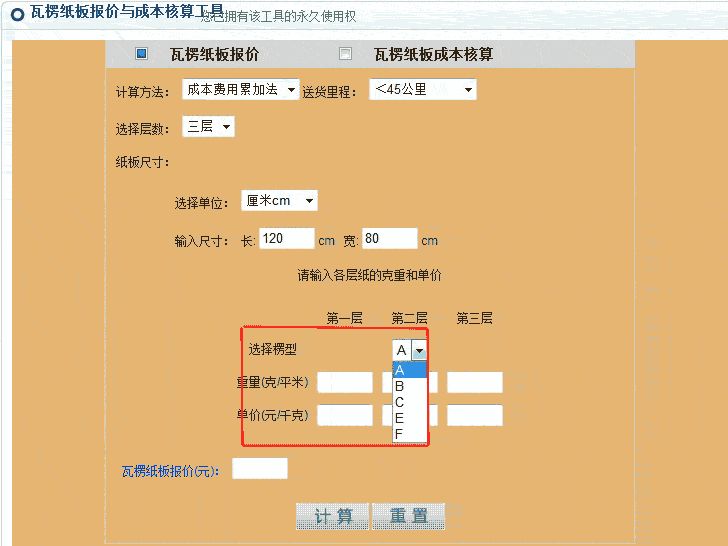Viewport: 728px width, 546px height.
Task: Pick flute type C from the dropdown list
Action: (x=410, y=402)
